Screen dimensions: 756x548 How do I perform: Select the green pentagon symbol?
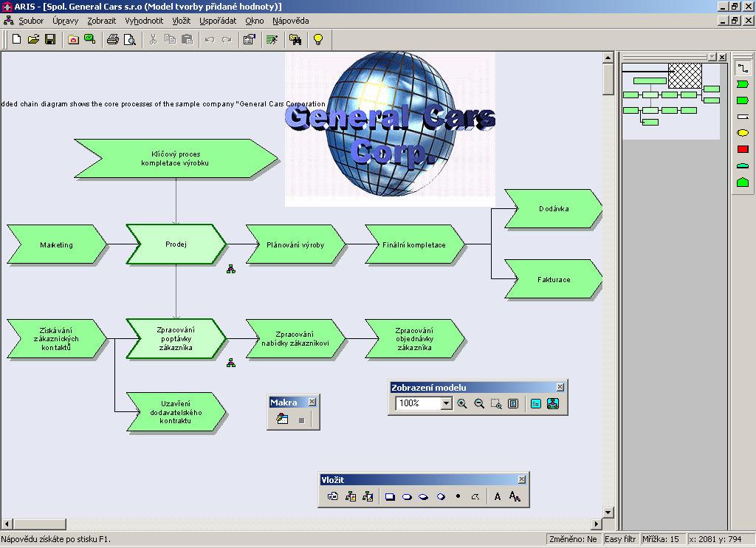[x=743, y=182]
